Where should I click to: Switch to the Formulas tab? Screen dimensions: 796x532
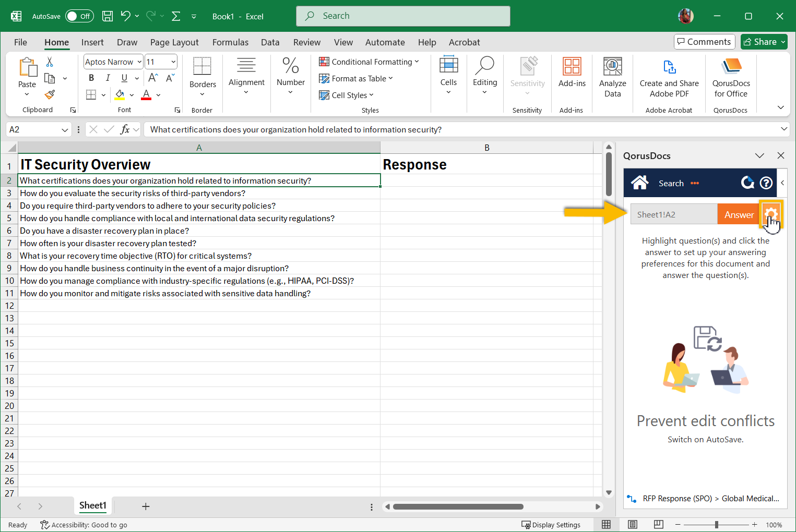(230, 42)
